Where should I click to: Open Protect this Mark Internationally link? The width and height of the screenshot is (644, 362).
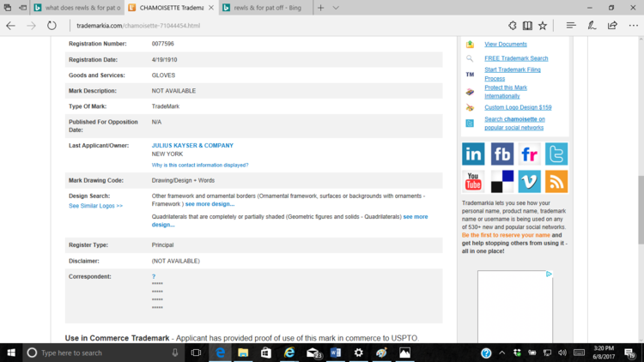[506, 92]
